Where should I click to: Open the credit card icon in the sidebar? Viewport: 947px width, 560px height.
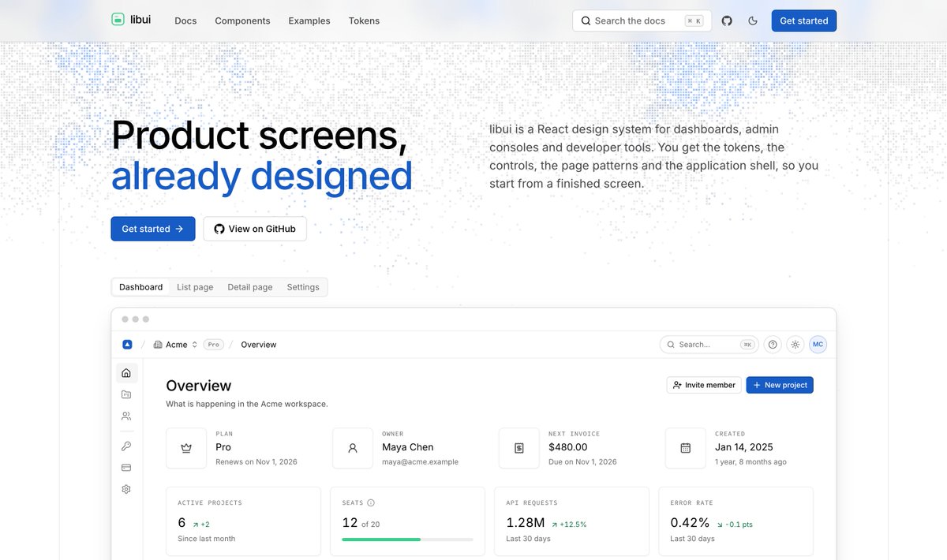tap(126, 468)
